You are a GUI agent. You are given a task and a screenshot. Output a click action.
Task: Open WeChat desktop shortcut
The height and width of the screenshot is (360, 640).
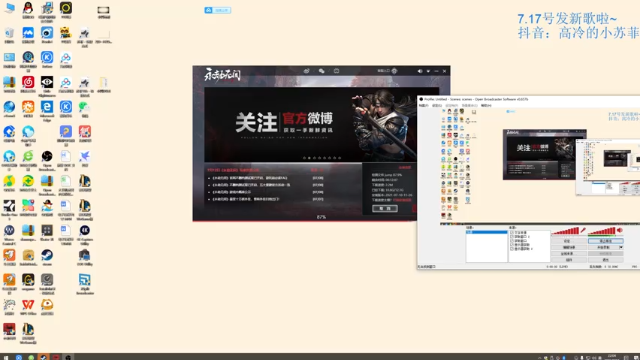coord(84,109)
